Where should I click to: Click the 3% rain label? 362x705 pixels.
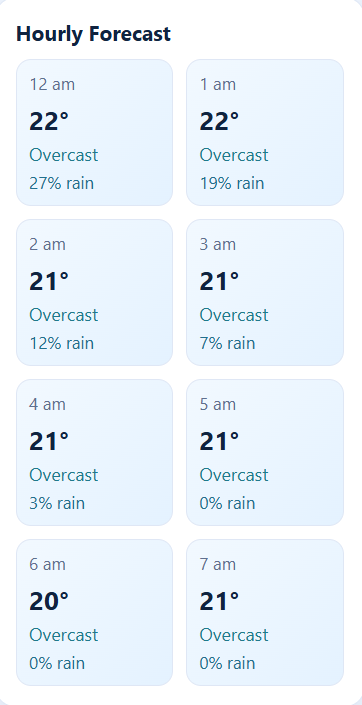coord(57,504)
